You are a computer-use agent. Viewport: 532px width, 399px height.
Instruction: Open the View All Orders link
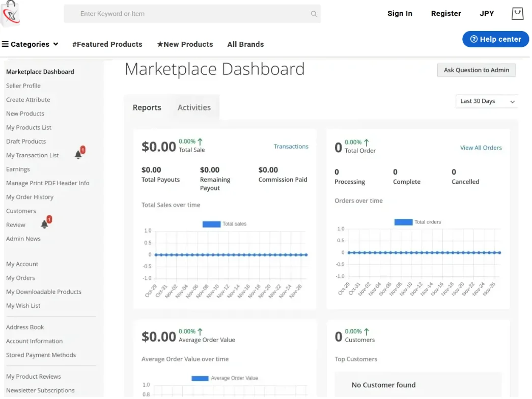[x=481, y=148]
